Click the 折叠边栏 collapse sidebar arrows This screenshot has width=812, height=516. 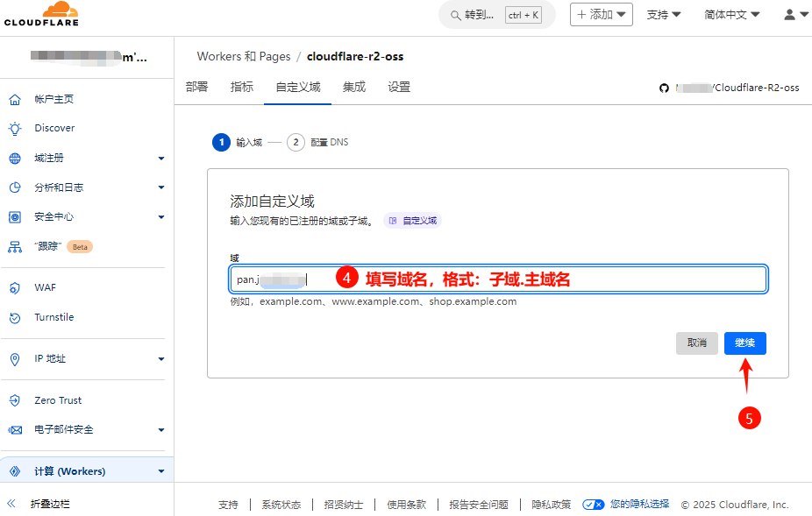[12, 504]
